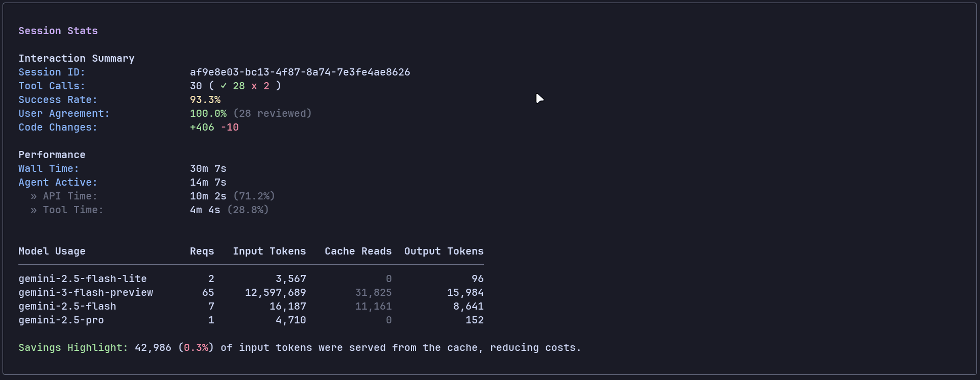The height and width of the screenshot is (380, 980).
Task: Click the Input Tokens column header
Action: tap(269, 251)
